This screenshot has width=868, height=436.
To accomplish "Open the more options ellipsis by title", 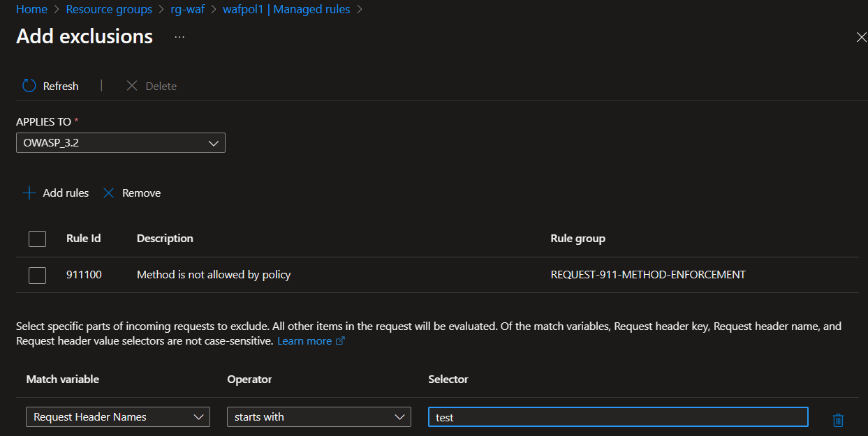I will click(179, 36).
